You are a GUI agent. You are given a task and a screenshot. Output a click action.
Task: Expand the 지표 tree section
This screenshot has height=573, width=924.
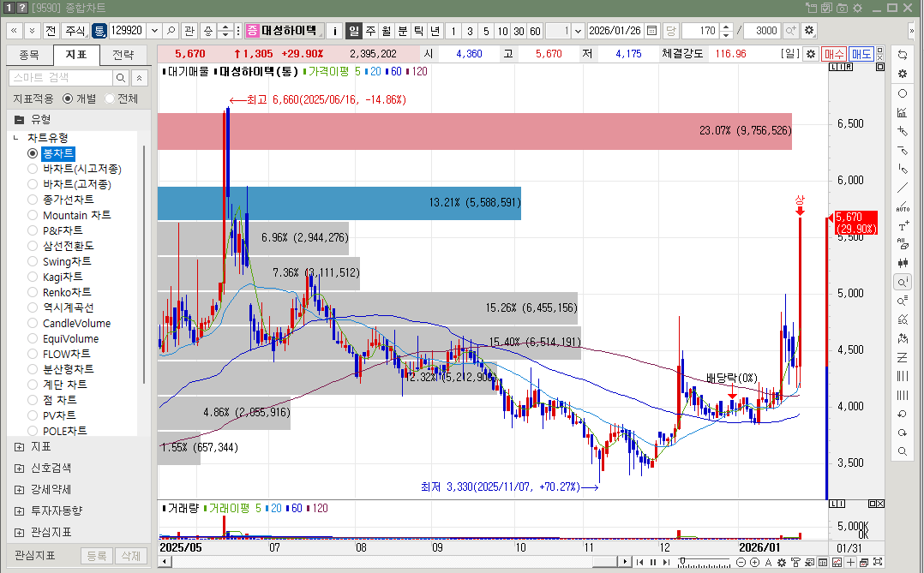(20, 447)
